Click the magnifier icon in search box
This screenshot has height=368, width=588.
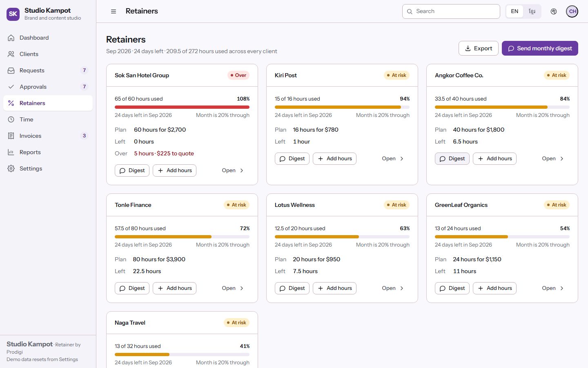click(410, 11)
